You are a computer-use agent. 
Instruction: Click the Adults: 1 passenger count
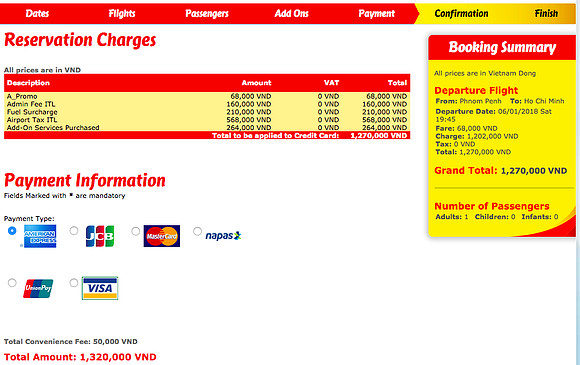pyautogui.click(x=452, y=217)
